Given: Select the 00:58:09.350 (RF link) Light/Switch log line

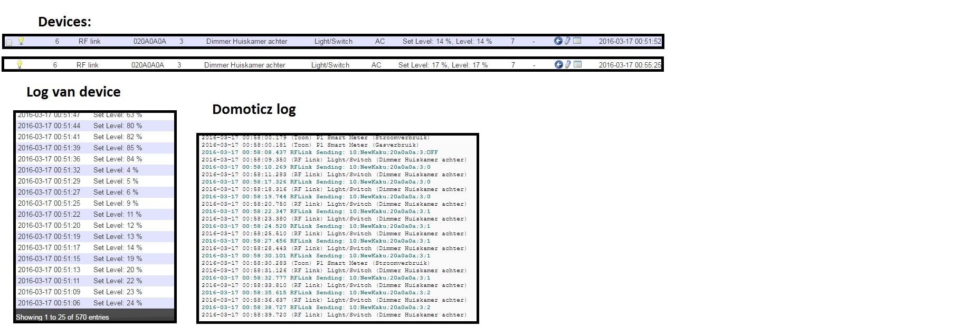Looking at the screenshot, I should 334,160.
